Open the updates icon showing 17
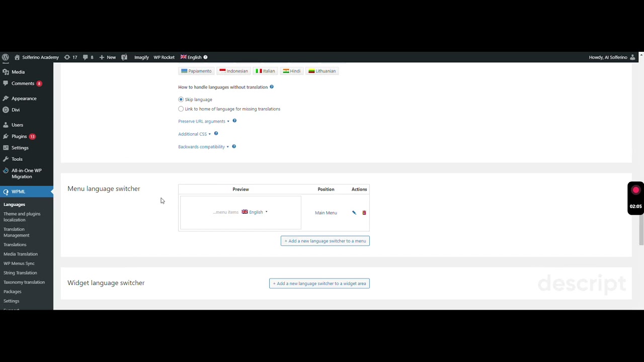 (70, 57)
